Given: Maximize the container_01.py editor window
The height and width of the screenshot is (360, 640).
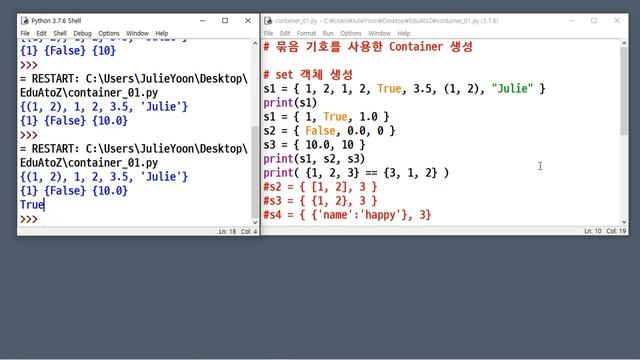Looking at the screenshot, I should point(594,20).
